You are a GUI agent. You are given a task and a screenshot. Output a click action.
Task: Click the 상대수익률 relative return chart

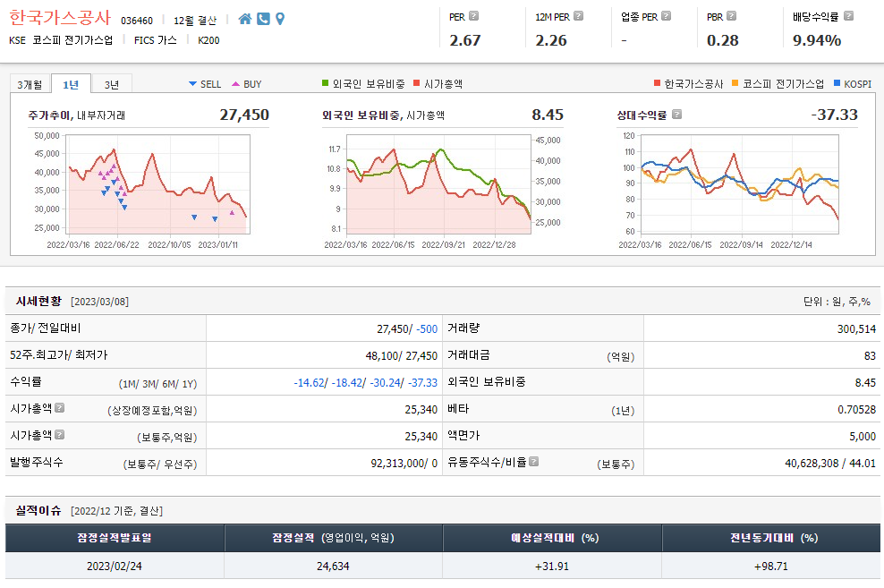tap(740, 183)
